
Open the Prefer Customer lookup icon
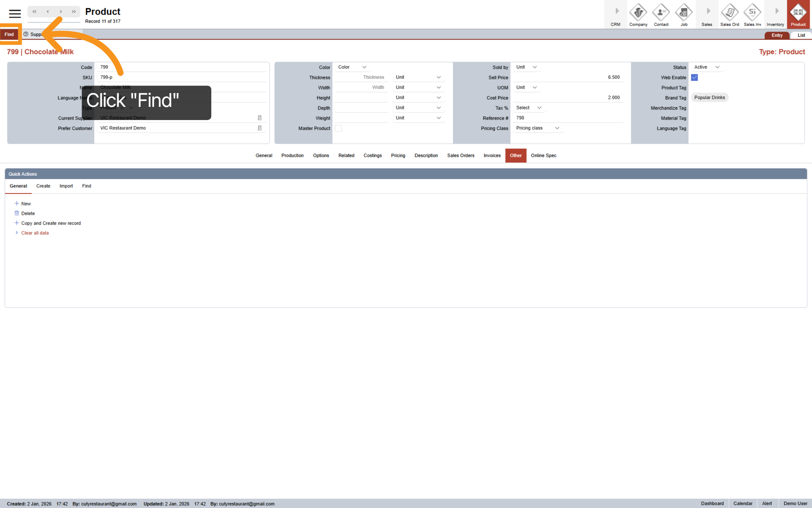click(259, 128)
